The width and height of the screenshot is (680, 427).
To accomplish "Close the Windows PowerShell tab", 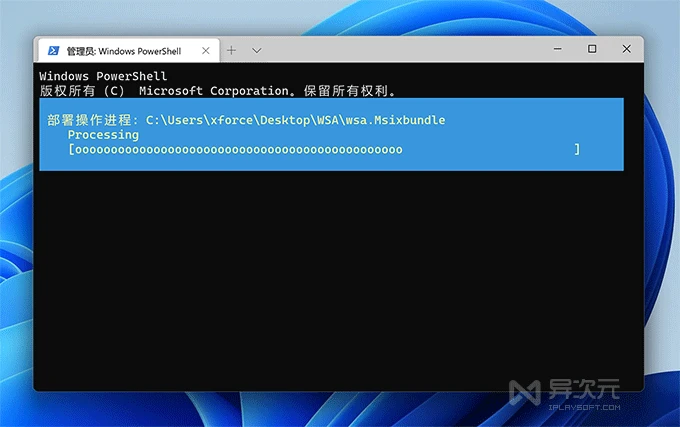I will pyautogui.click(x=202, y=50).
